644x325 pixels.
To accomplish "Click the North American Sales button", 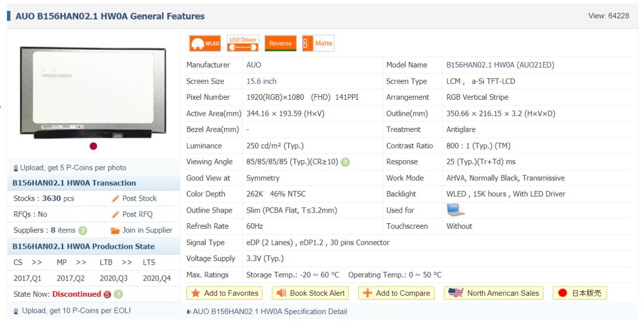I will click(x=494, y=293).
